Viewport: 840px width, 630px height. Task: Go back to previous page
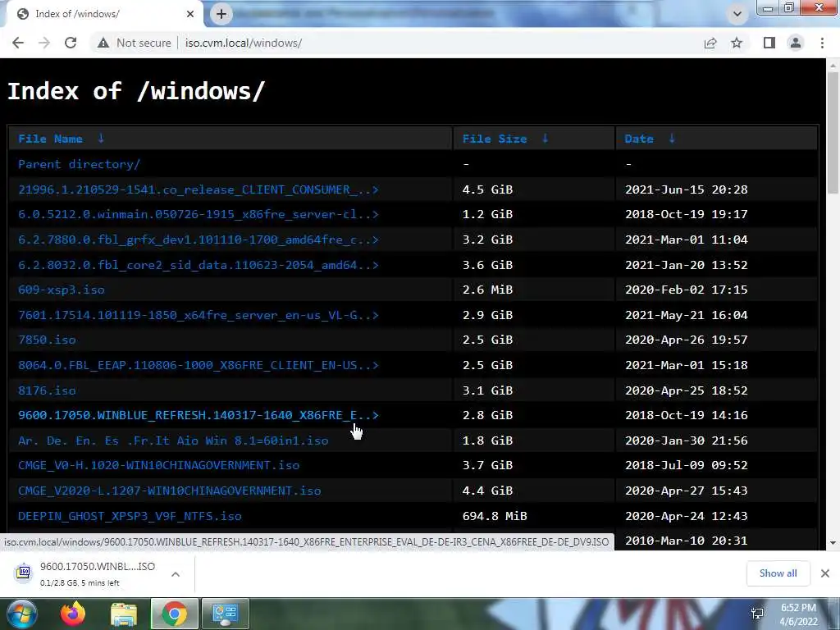(x=18, y=43)
